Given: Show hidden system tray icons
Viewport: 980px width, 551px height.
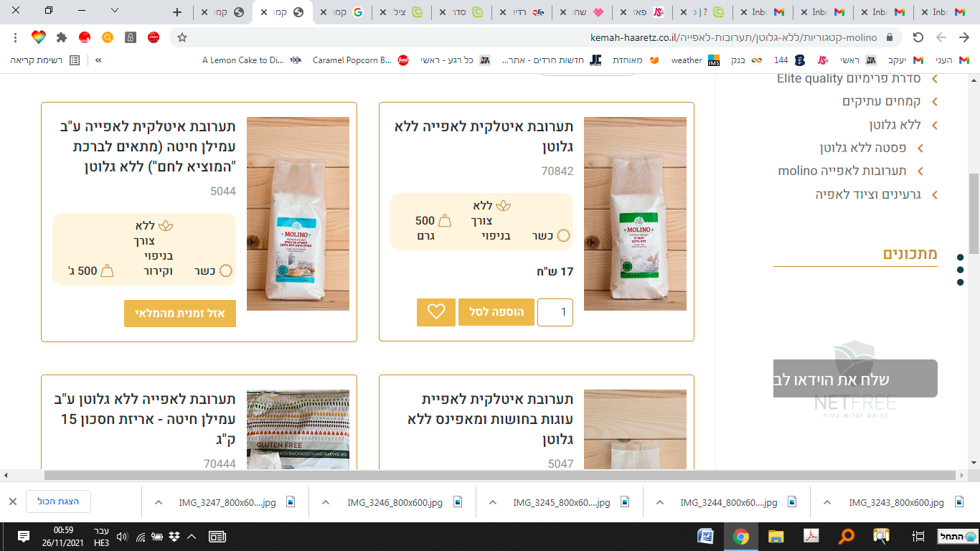Looking at the screenshot, I should tap(191, 537).
